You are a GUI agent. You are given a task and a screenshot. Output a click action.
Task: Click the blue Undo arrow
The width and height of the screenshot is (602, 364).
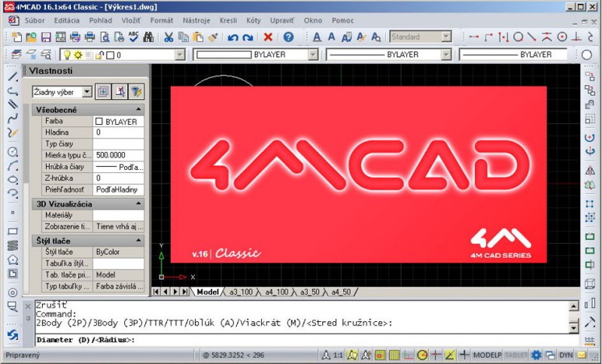pos(233,37)
